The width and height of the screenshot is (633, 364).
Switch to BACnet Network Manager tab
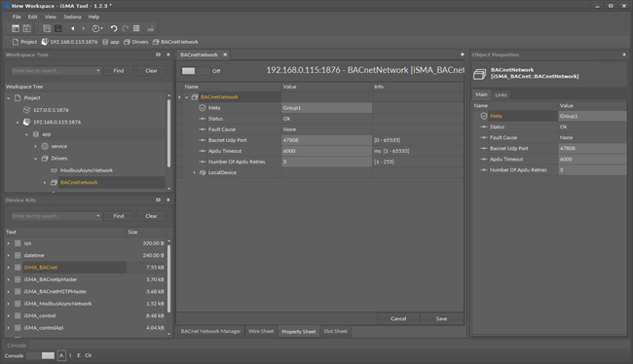[210, 331]
